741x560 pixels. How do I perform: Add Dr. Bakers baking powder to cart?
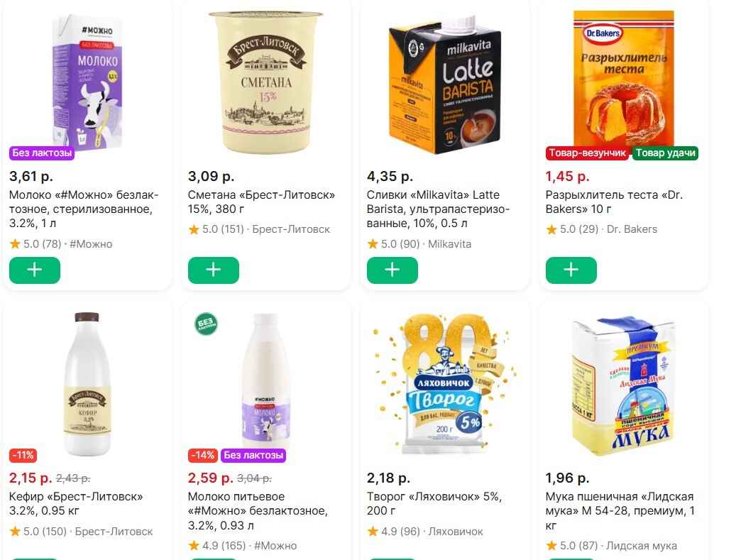[x=571, y=270]
